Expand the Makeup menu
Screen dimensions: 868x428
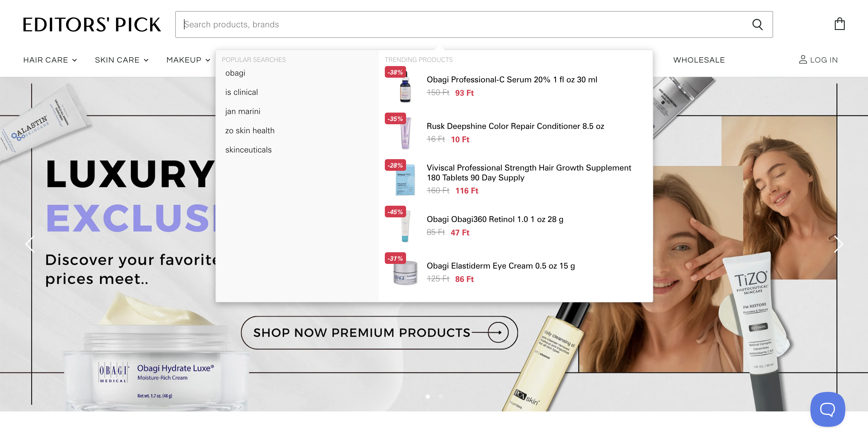click(x=188, y=60)
